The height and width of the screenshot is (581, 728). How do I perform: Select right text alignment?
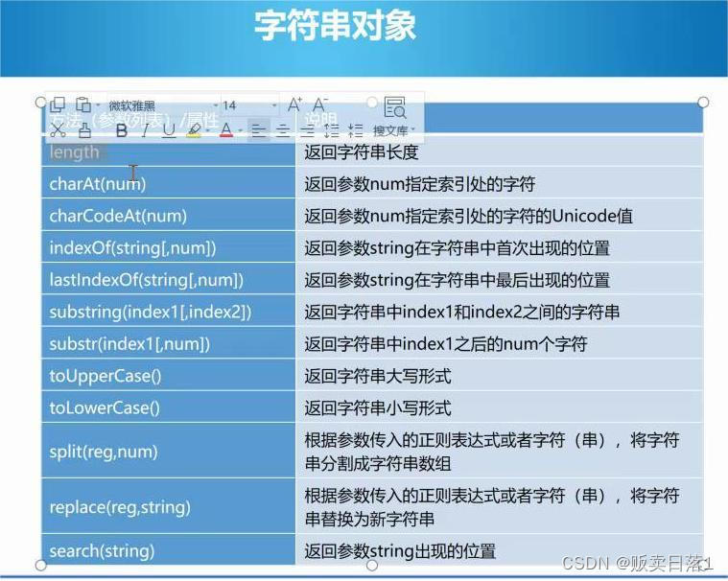click(x=307, y=130)
